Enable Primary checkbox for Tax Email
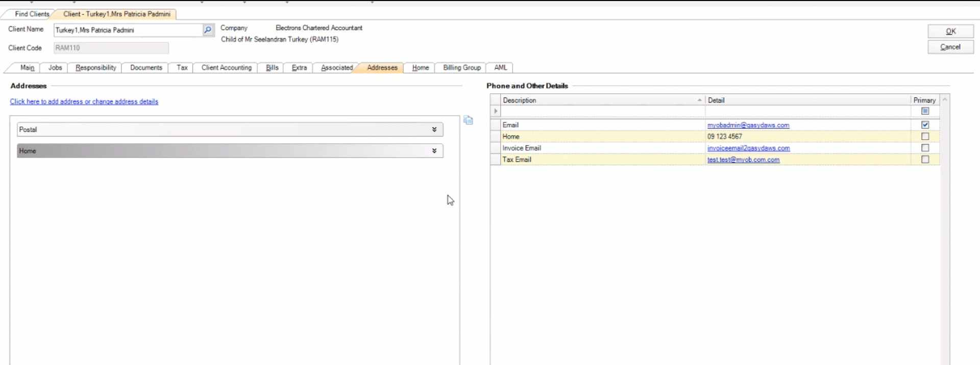This screenshot has width=980, height=365. click(925, 160)
